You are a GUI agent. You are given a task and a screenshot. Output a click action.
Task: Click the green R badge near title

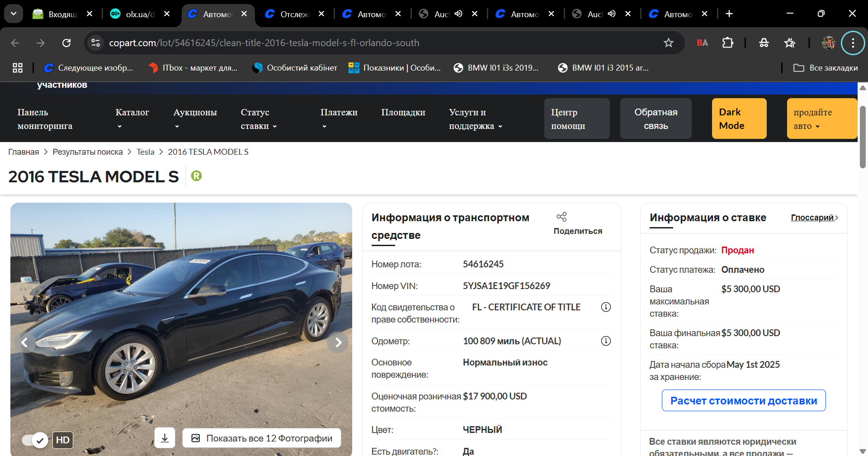[x=196, y=176]
